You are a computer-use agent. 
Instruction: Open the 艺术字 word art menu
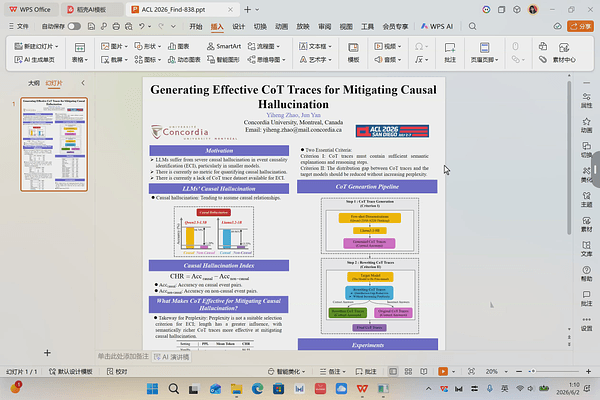(x=315, y=60)
